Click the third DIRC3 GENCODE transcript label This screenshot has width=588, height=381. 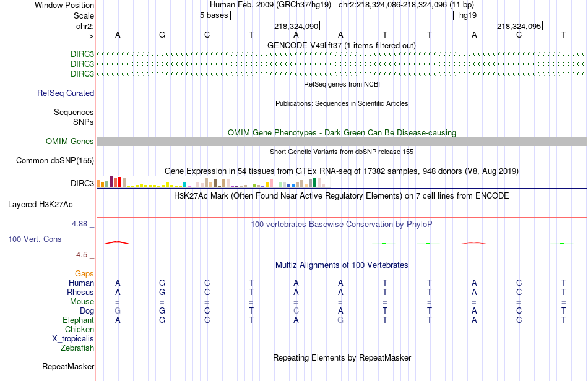point(82,74)
